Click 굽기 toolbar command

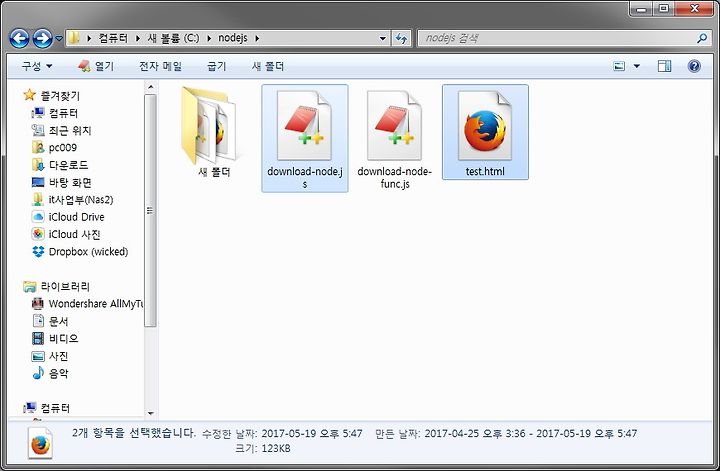pyautogui.click(x=216, y=66)
